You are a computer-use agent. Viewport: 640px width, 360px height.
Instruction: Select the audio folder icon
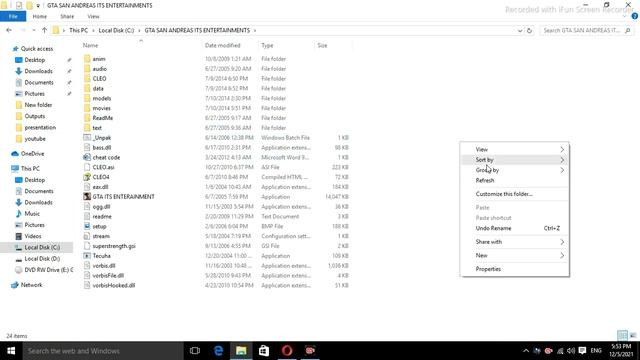point(87,69)
